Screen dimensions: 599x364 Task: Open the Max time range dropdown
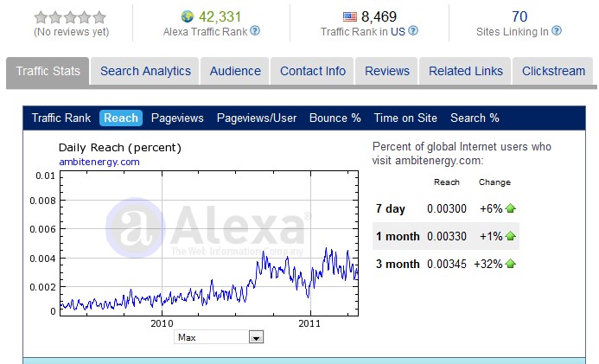pyautogui.click(x=219, y=337)
